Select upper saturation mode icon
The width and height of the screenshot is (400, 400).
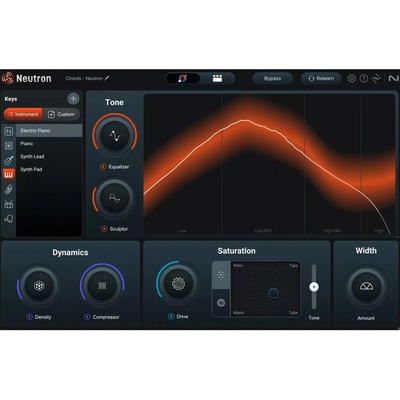click(221, 275)
